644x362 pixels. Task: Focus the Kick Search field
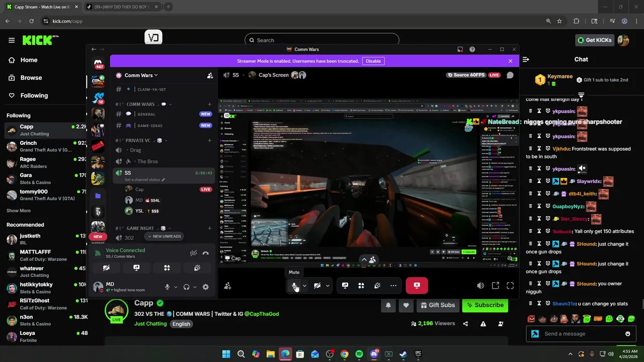point(322,40)
